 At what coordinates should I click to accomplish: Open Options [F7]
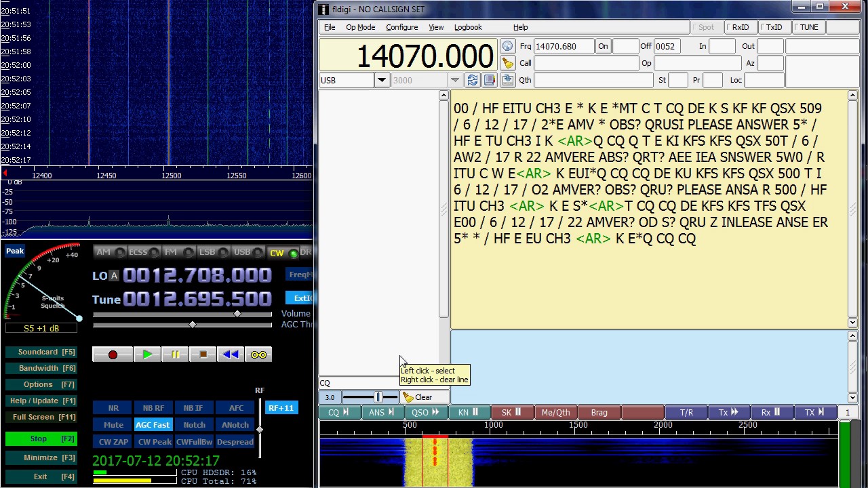tap(41, 384)
